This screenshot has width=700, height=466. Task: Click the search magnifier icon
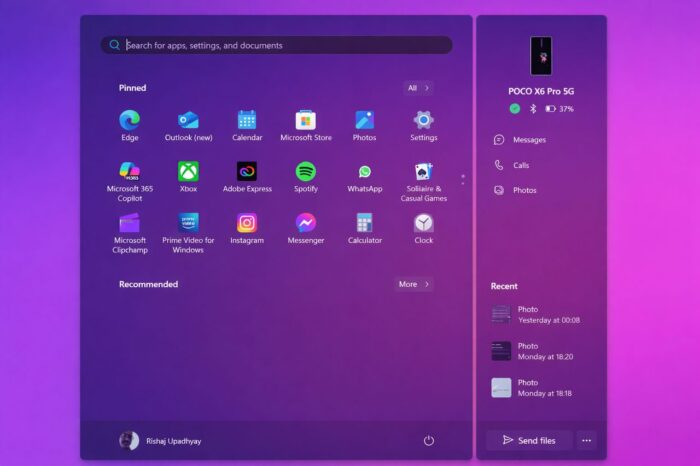click(x=115, y=45)
